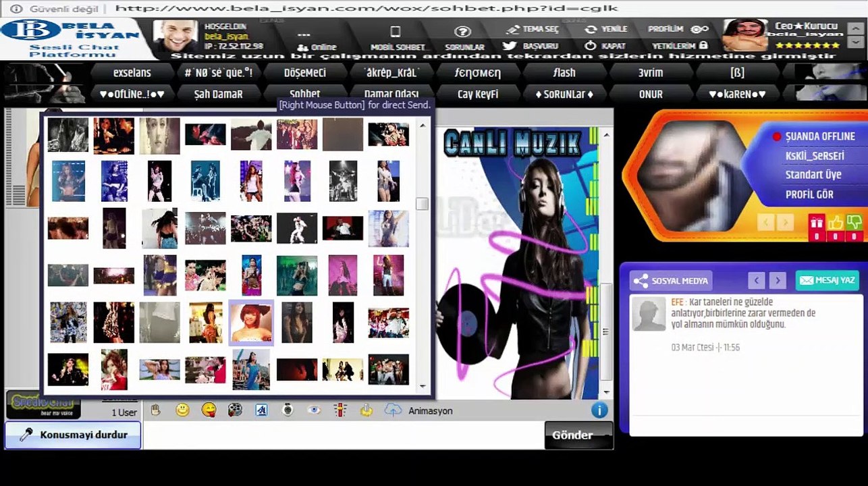This screenshot has height=486, width=868.
Task: Click YENİLE refresh in header
Action: pyautogui.click(x=606, y=29)
